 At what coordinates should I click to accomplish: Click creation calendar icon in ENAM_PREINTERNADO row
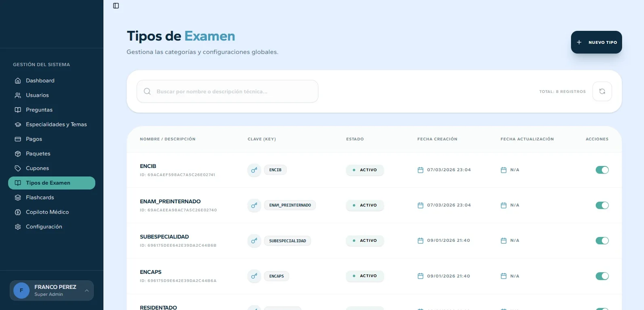pyautogui.click(x=421, y=205)
